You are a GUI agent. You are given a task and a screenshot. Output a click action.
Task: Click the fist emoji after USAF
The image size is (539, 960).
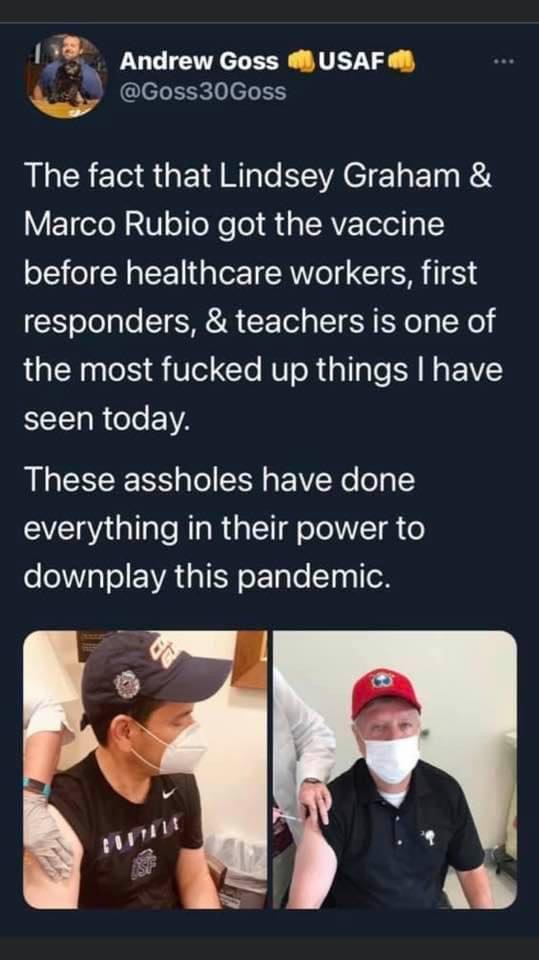click(402, 61)
